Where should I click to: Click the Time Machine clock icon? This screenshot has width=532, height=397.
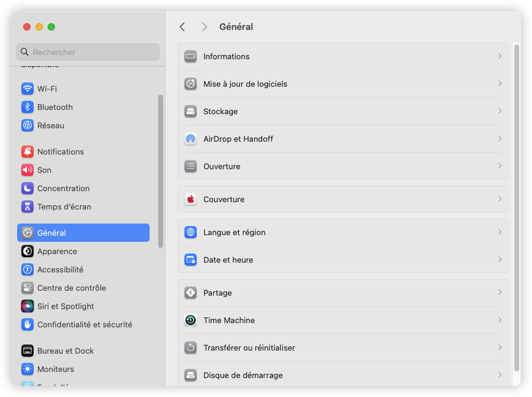pos(191,320)
